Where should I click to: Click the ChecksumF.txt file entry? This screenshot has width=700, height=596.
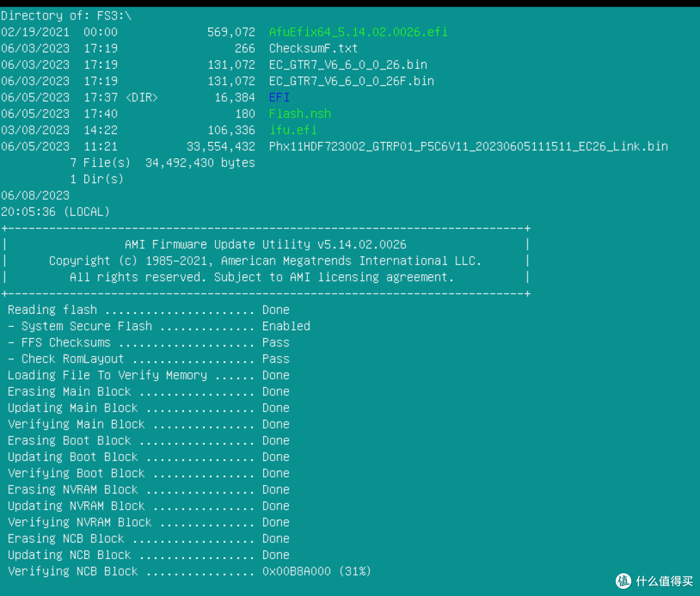coord(313,48)
